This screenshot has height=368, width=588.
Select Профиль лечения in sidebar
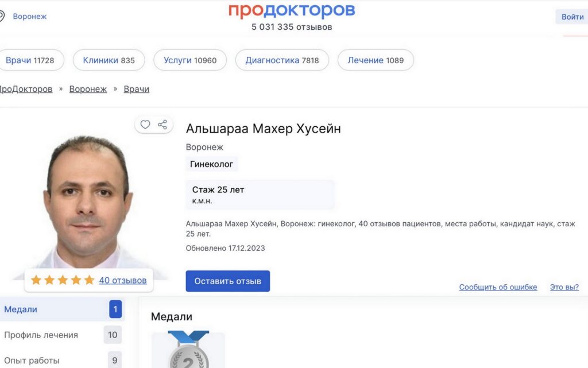click(x=62, y=335)
